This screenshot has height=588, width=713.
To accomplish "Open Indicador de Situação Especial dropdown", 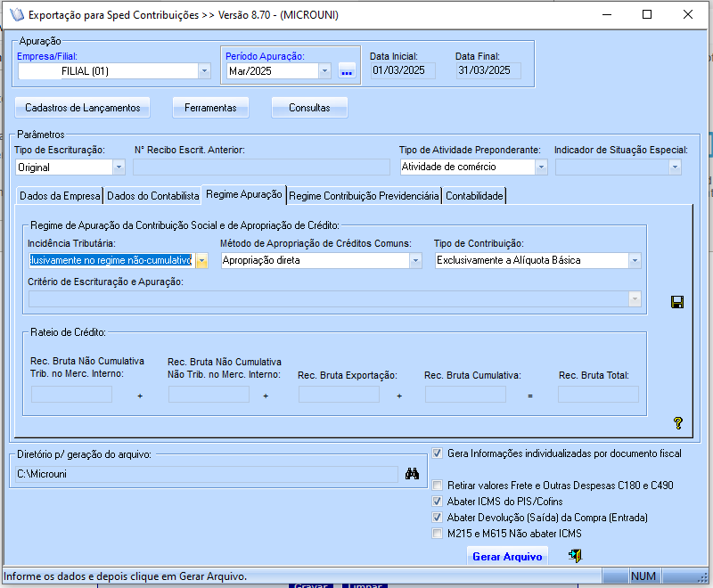I will pyautogui.click(x=675, y=167).
